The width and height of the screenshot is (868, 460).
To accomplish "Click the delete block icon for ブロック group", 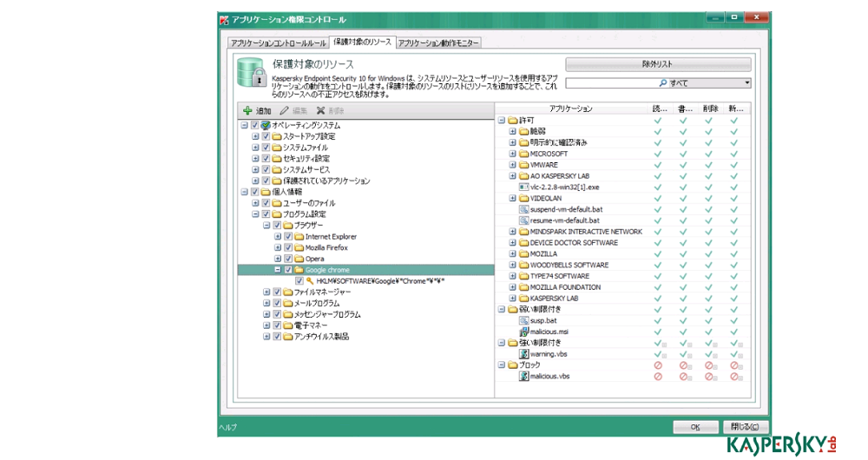I will tap(708, 365).
